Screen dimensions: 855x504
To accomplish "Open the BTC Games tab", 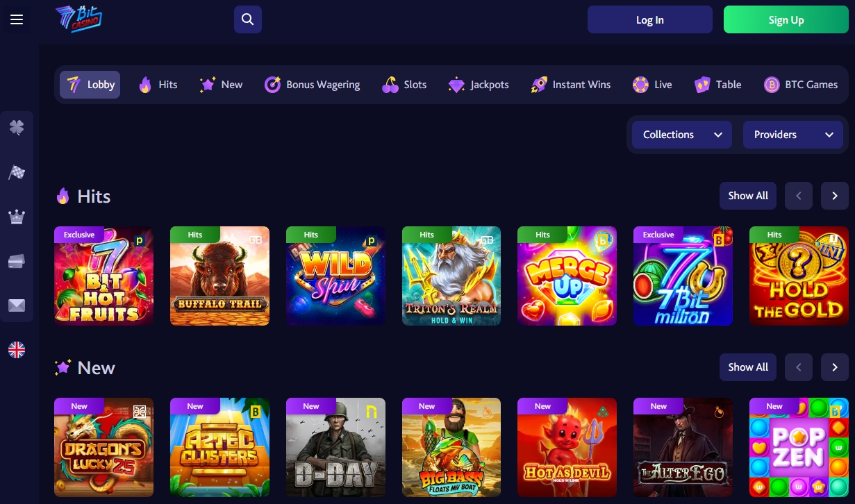I will pyautogui.click(x=801, y=85).
